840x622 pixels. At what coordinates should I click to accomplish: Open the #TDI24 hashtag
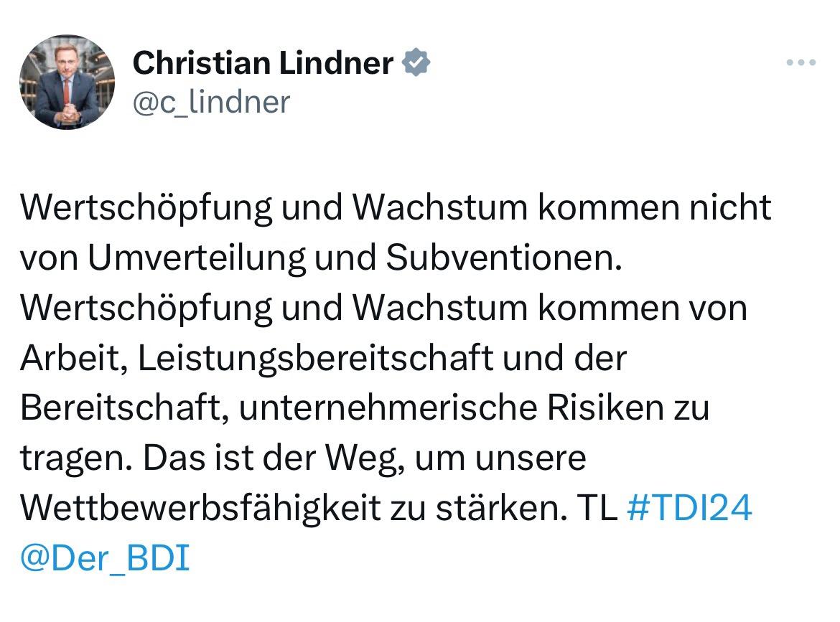(x=689, y=508)
